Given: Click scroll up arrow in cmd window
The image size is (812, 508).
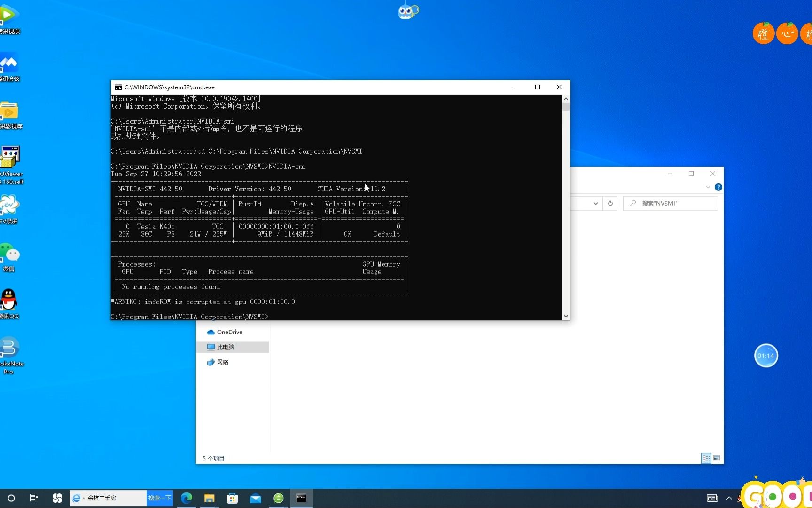Looking at the screenshot, I should (x=566, y=99).
